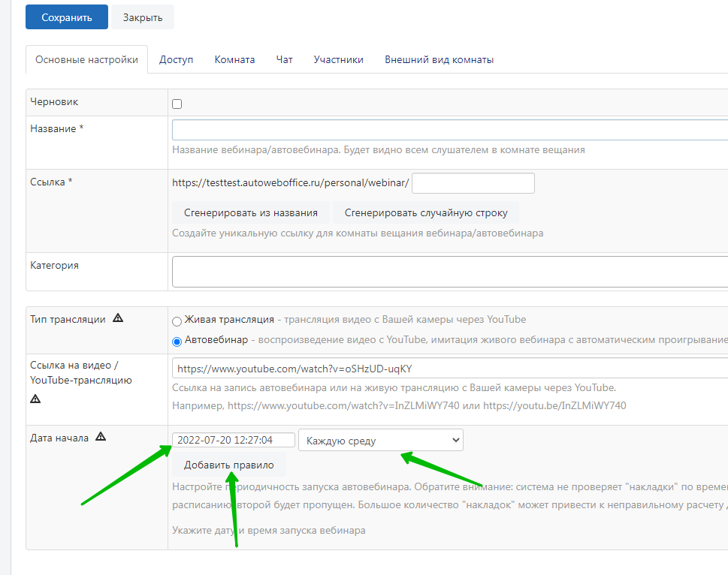The width and height of the screenshot is (728, 575).
Task: Click warning icon under Ссылка на видео label
Action: click(x=35, y=399)
